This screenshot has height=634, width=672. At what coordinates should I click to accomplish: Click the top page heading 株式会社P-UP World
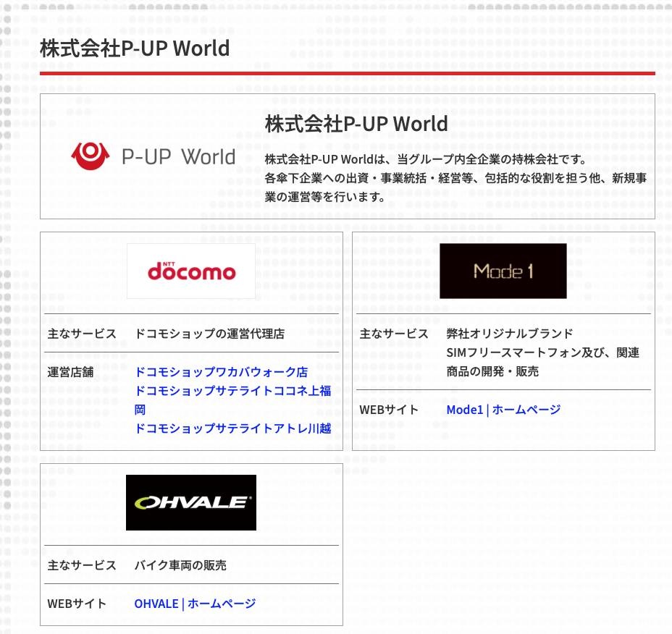tap(135, 48)
